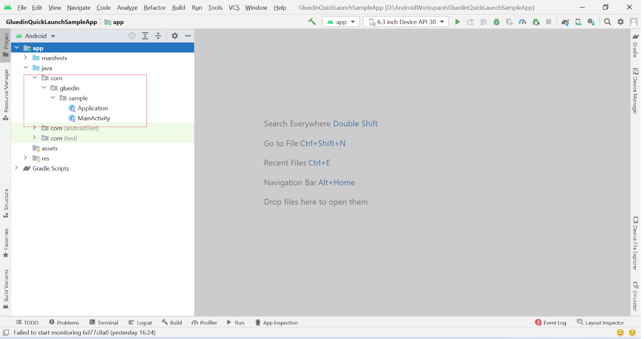Image resolution: width=644 pixels, height=339 pixels.
Task: Click the Apply Code Changes icon
Action: [484, 22]
